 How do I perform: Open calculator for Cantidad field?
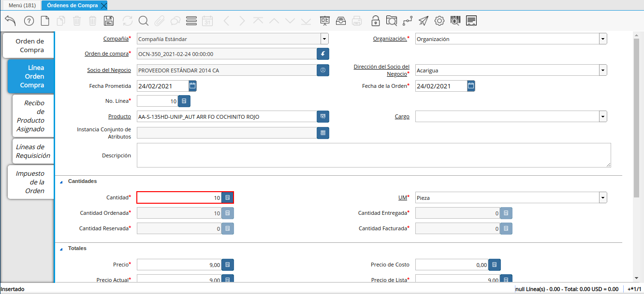click(228, 197)
